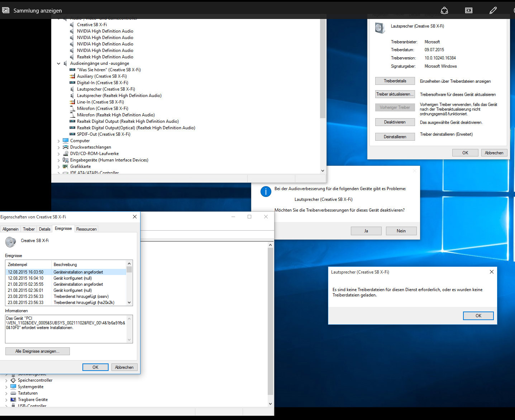Click icon of Auxiliary (Creative SB X-Fi)
This screenshot has width=515, height=420.
coord(72,76)
